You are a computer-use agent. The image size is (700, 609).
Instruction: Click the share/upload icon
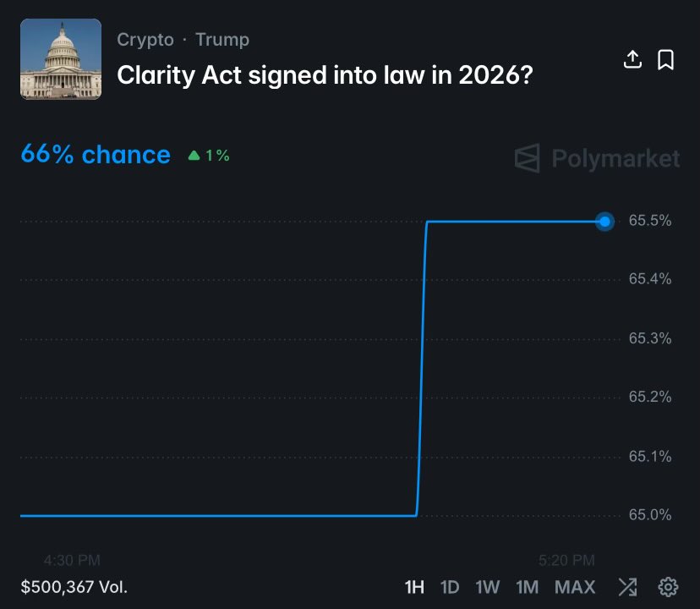pos(632,59)
